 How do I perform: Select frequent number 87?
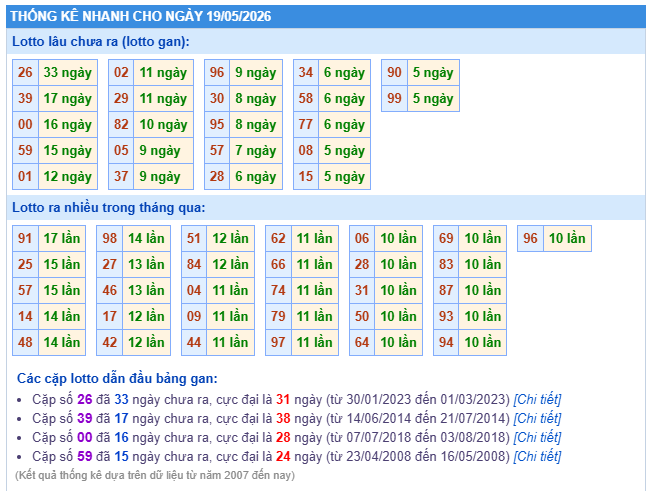446,290
